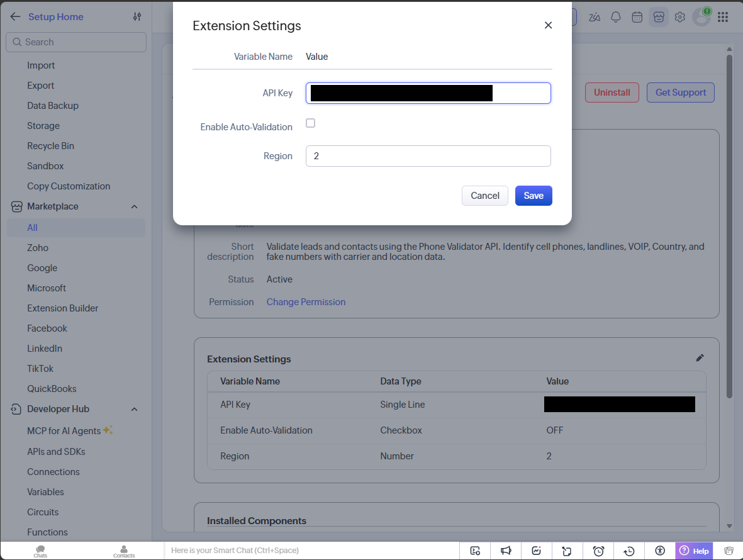The width and height of the screenshot is (743, 560).
Task: Select All under Marketplace
Action: [76, 228]
